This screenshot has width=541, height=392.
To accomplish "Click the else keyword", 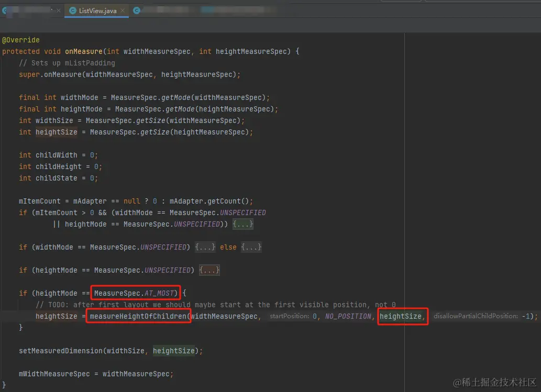I will [x=228, y=247].
